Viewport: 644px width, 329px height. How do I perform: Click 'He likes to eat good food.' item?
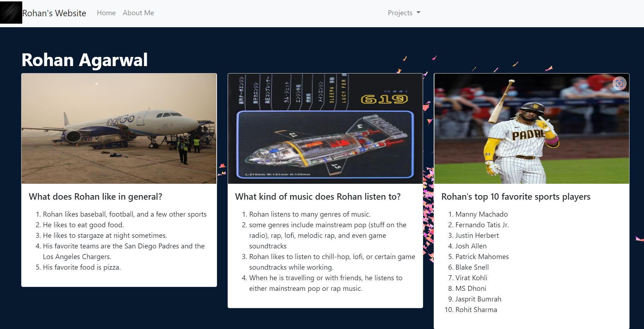coord(83,225)
